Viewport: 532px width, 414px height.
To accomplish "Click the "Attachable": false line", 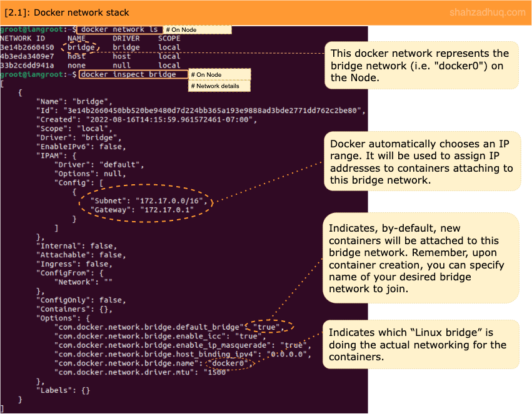I will click(81, 255).
